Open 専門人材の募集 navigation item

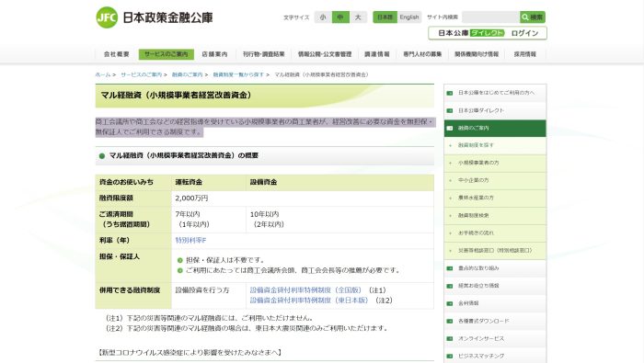pos(422,54)
